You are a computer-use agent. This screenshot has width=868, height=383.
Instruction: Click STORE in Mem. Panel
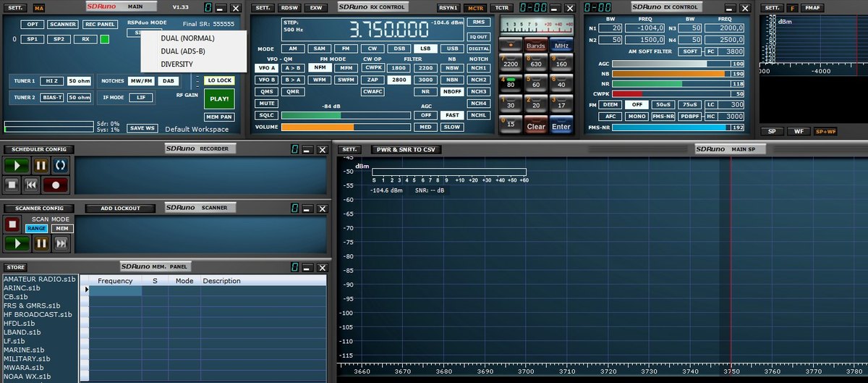17,266
